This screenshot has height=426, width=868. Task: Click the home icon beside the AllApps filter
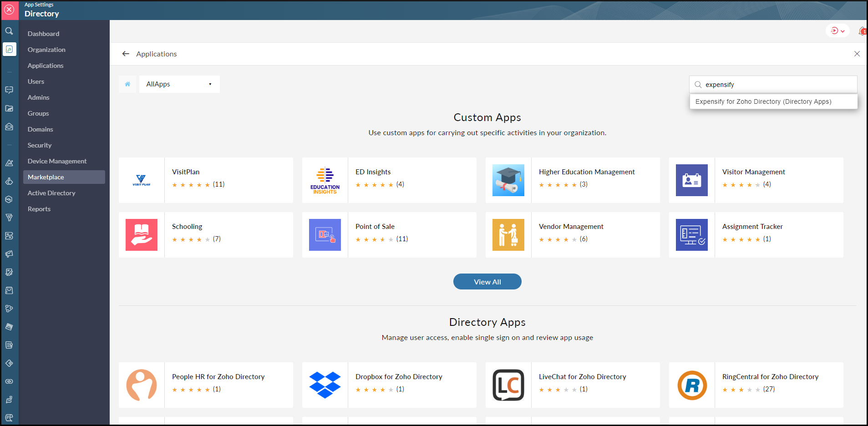(x=128, y=84)
